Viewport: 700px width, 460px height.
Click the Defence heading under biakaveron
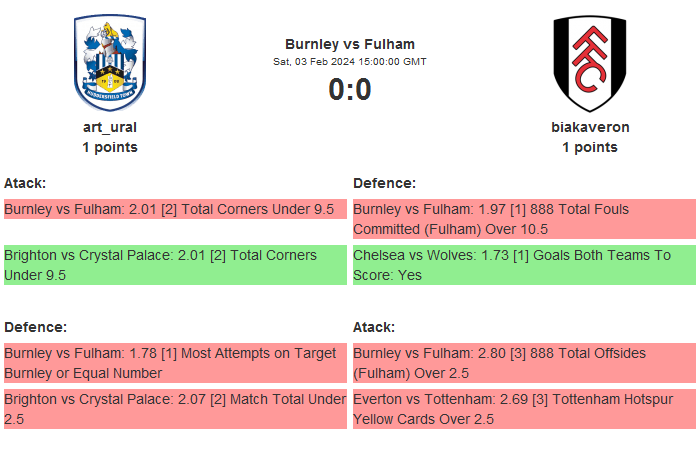(384, 183)
